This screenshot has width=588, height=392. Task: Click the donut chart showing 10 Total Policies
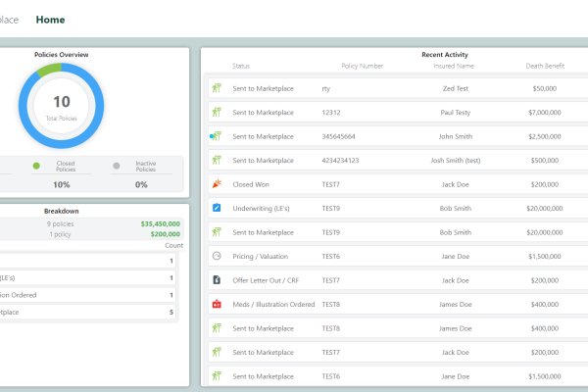pyautogui.click(x=61, y=106)
